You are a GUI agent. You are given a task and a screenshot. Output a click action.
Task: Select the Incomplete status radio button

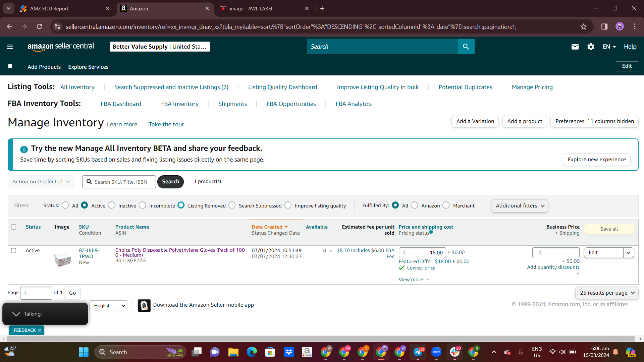[x=143, y=205]
